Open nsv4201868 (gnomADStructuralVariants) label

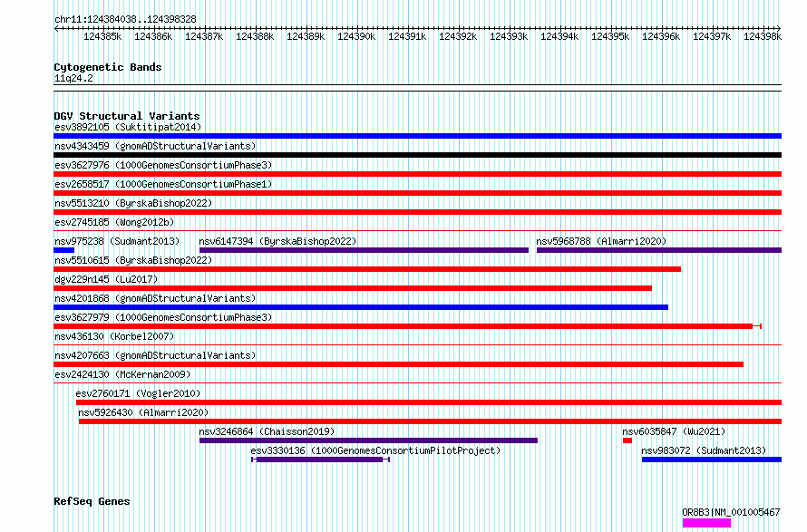tap(155, 298)
